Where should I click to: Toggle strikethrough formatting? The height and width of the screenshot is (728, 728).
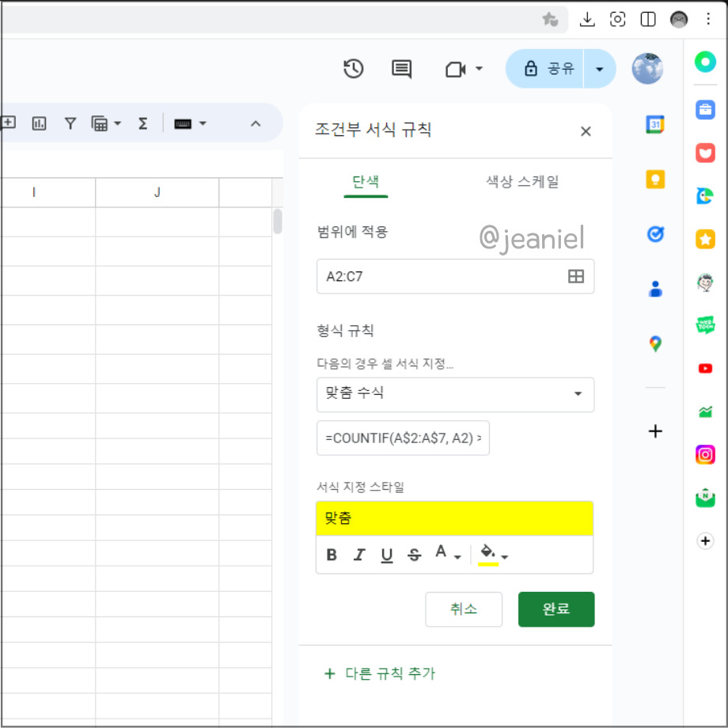coord(415,555)
